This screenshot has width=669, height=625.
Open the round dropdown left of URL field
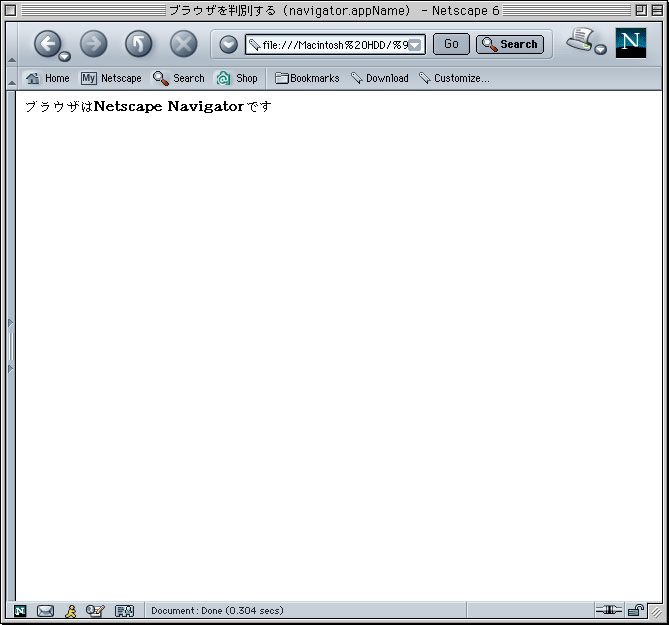click(x=229, y=44)
